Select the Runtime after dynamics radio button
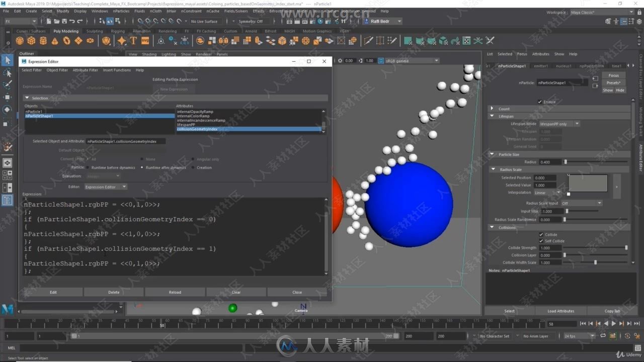Viewport: 644px width, 362px height. point(142,167)
